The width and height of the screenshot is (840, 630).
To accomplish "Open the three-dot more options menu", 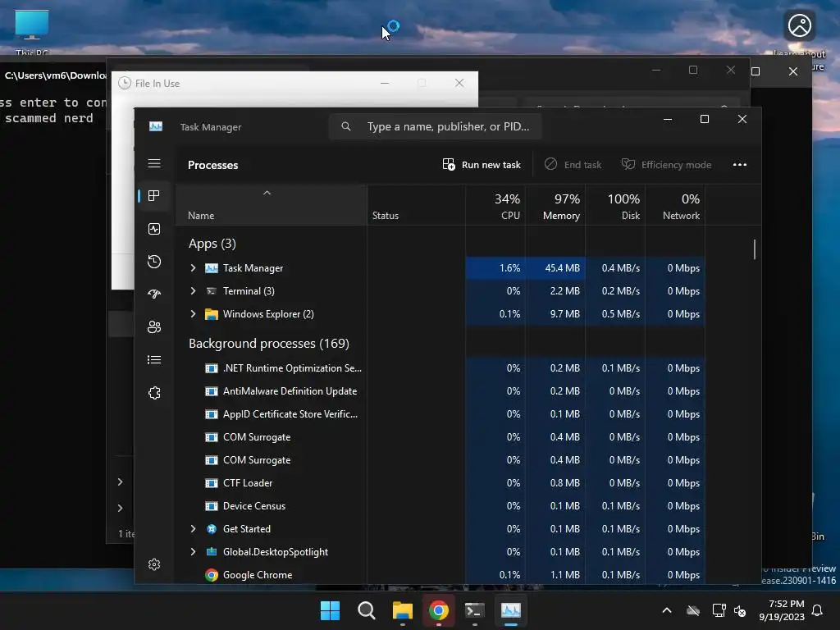I will [740, 164].
